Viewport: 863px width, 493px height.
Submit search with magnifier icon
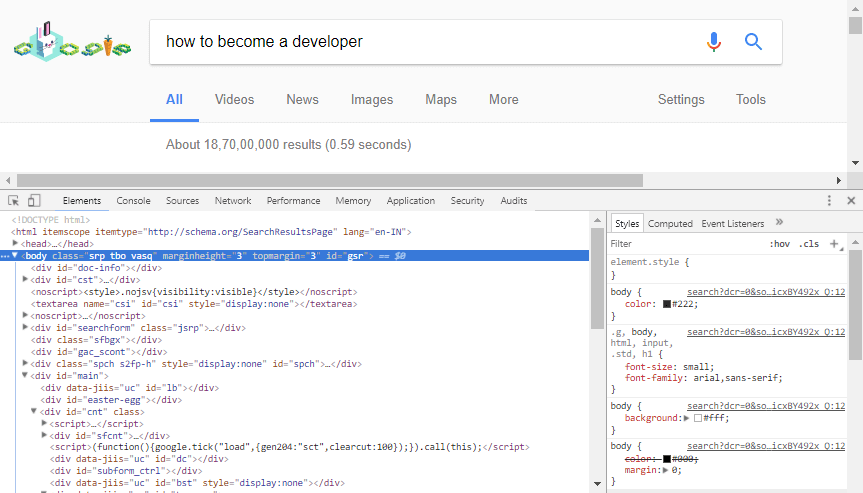click(x=753, y=42)
